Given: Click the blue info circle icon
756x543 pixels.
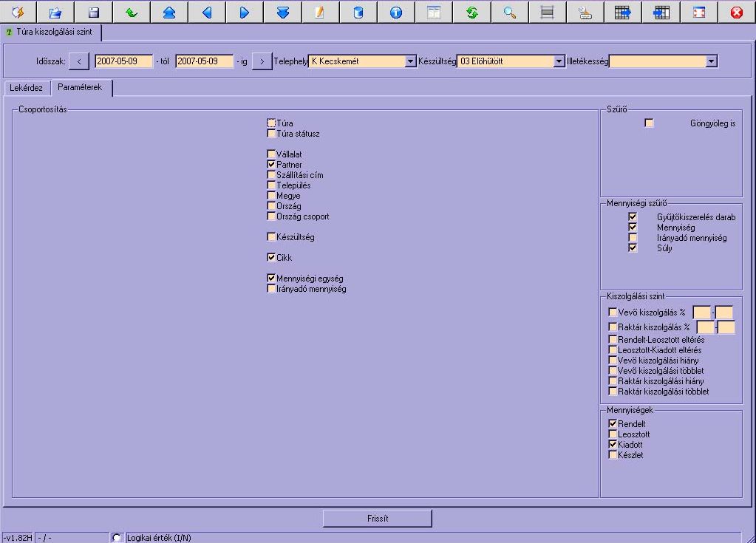Looking at the screenshot, I should pos(396,12).
